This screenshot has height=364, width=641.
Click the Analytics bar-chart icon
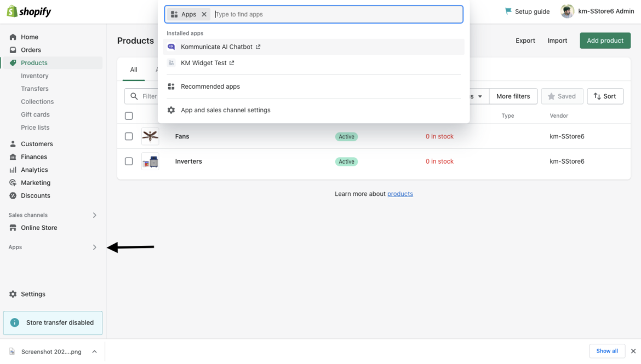[x=12, y=169]
